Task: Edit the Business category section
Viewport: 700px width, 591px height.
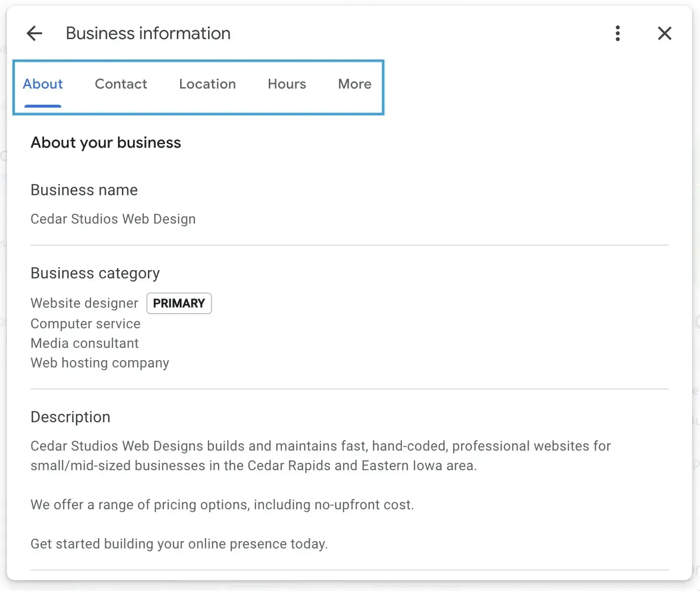Action: [x=95, y=273]
